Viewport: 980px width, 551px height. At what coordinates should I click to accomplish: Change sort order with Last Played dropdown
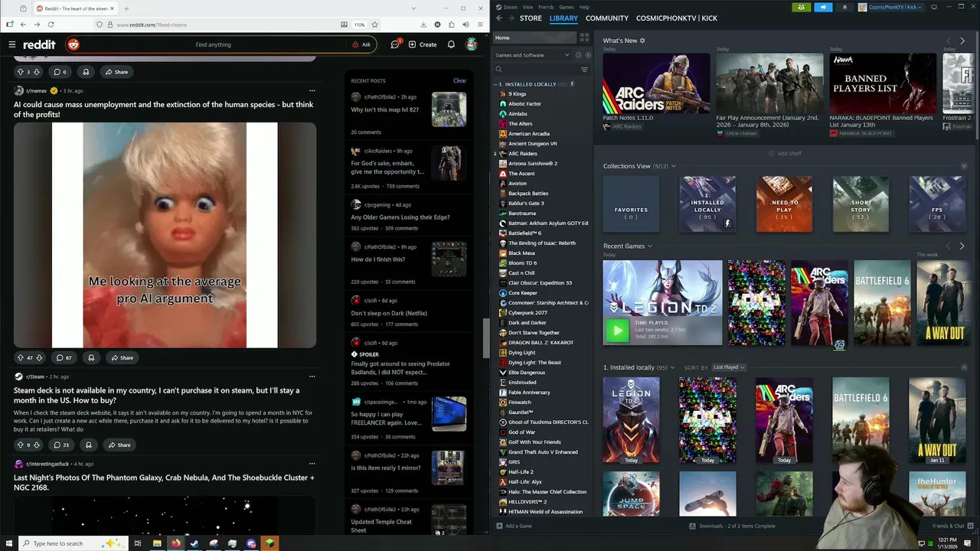729,367
